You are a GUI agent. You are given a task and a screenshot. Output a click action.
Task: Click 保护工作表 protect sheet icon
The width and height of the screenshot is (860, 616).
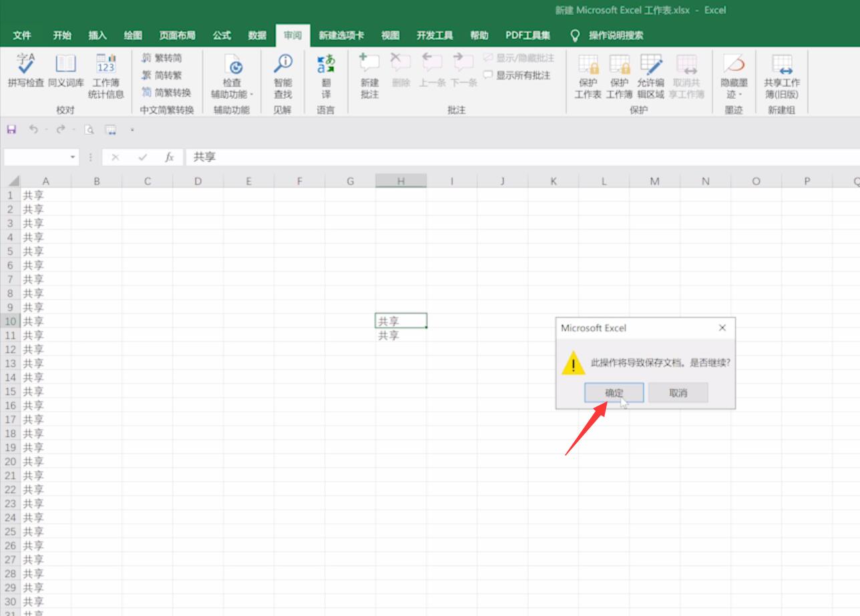pyautogui.click(x=588, y=65)
